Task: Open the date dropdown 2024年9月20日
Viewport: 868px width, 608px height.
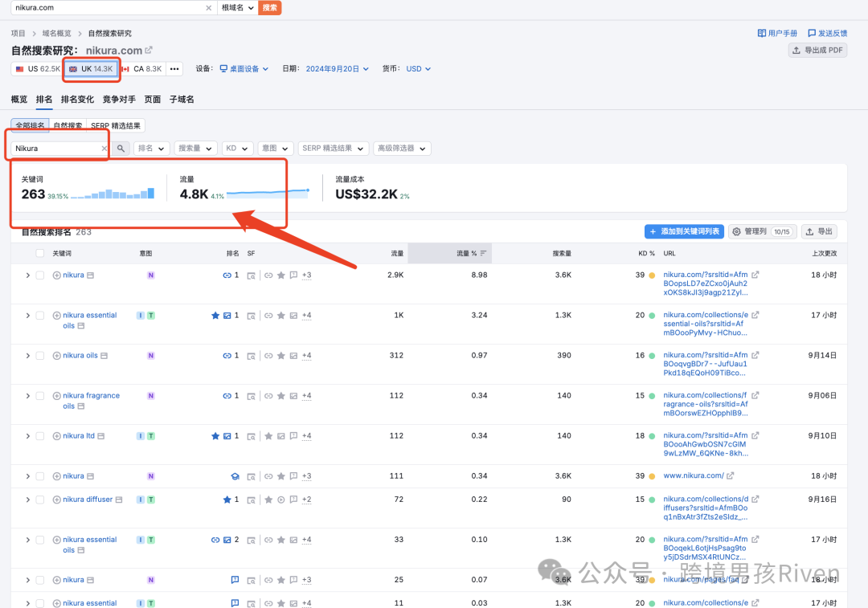Action: coord(337,68)
